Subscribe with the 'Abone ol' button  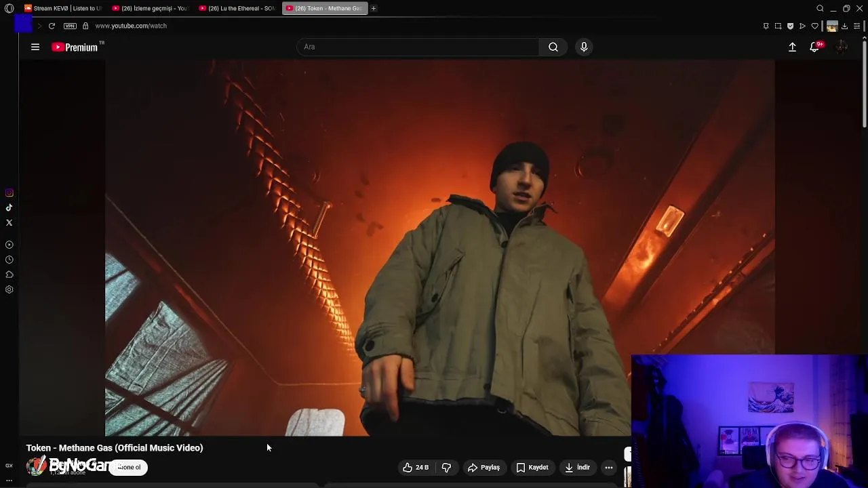pos(128,467)
